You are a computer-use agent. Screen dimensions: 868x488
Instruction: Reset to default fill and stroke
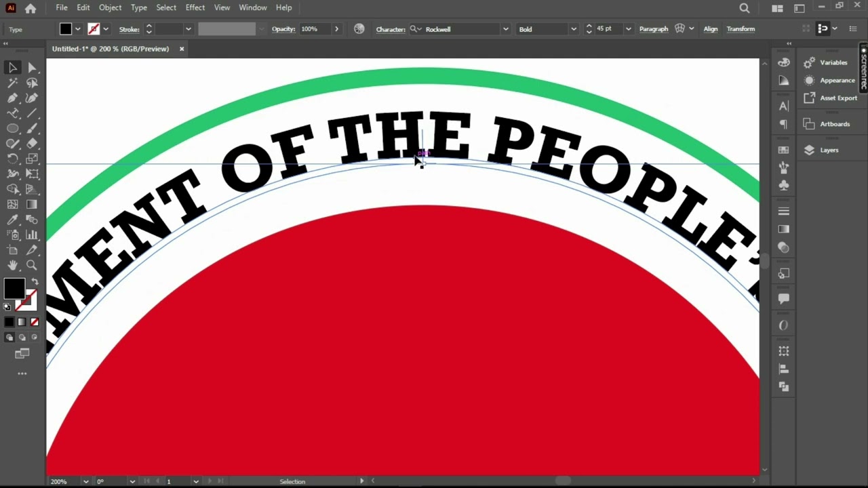tap(7, 307)
